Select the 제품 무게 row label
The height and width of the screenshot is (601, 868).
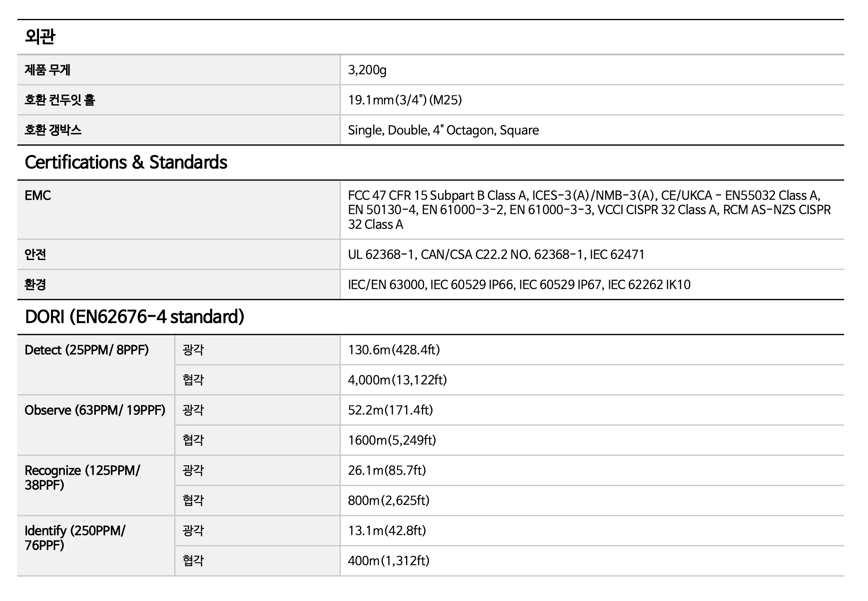point(48,70)
